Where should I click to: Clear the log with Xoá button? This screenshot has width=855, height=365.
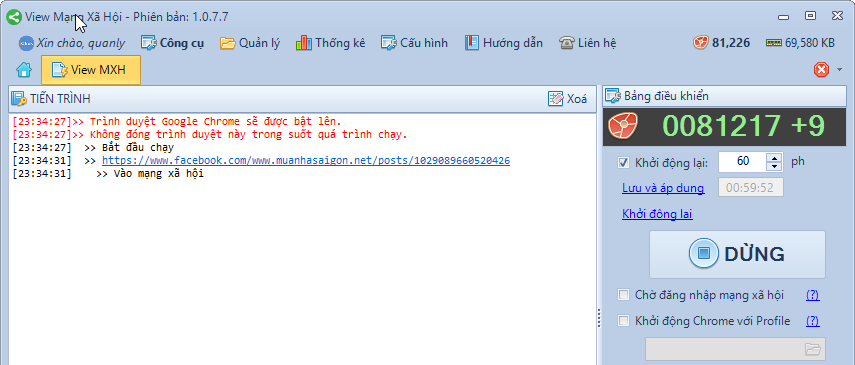click(x=568, y=99)
